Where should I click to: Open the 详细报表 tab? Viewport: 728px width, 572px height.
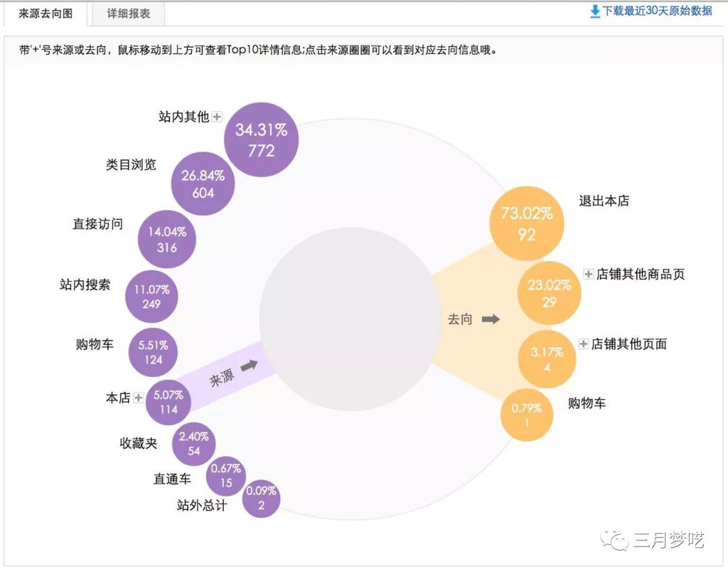click(x=128, y=13)
